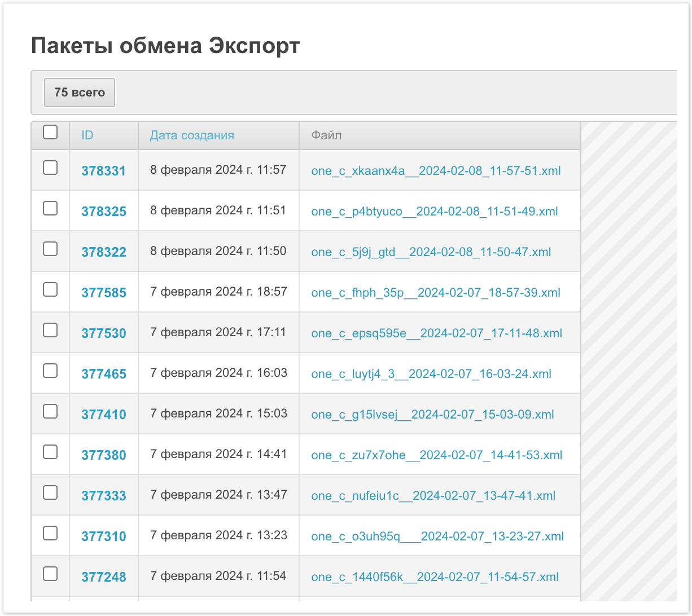
Task: Click file link one_c_g15lvsej__2024-02-07_15-03-09.xml
Action: (432, 415)
